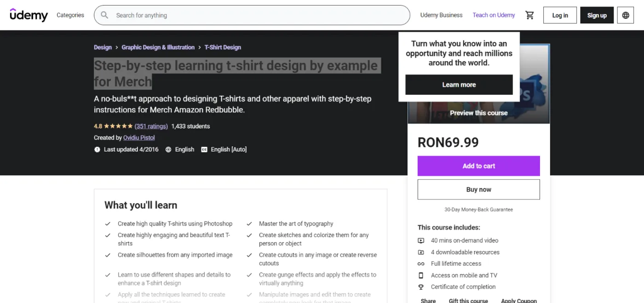Click the globe language selector button
The image size is (644, 303).
tap(626, 15)
